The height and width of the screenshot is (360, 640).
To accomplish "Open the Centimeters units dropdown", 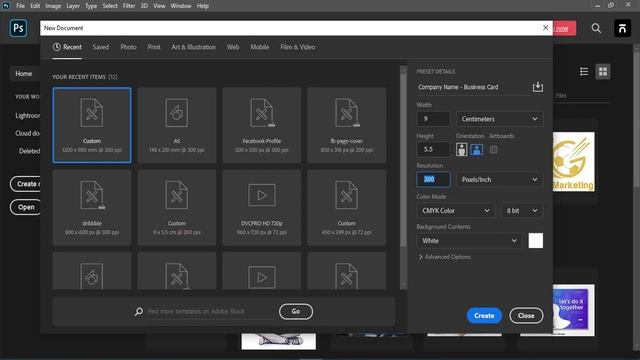I will (499, 119).
